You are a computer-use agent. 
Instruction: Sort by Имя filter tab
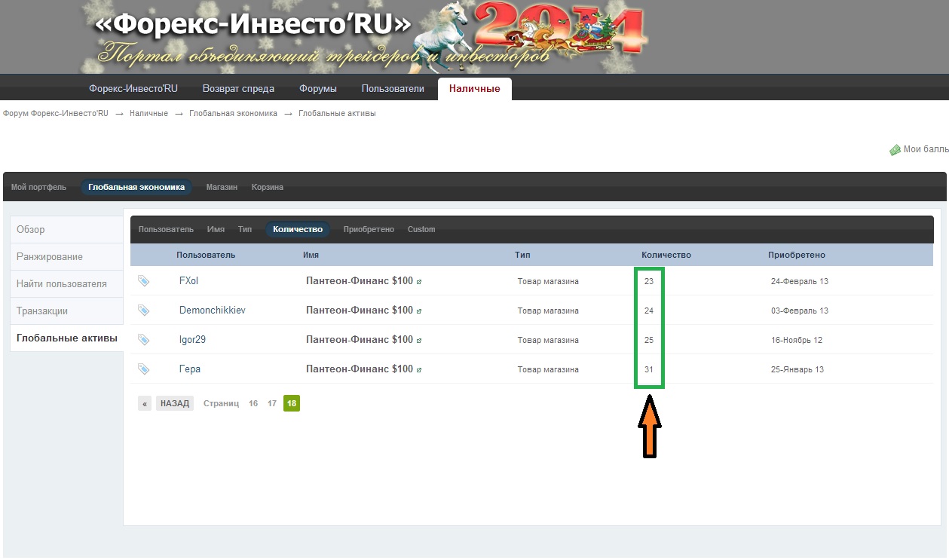(x=216, y=229)
